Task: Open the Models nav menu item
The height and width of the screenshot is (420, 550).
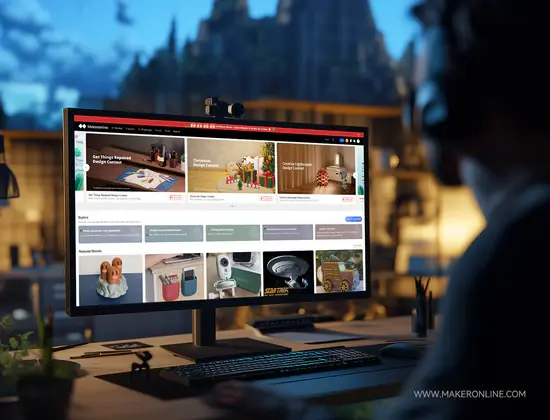Action: point(117,128)
